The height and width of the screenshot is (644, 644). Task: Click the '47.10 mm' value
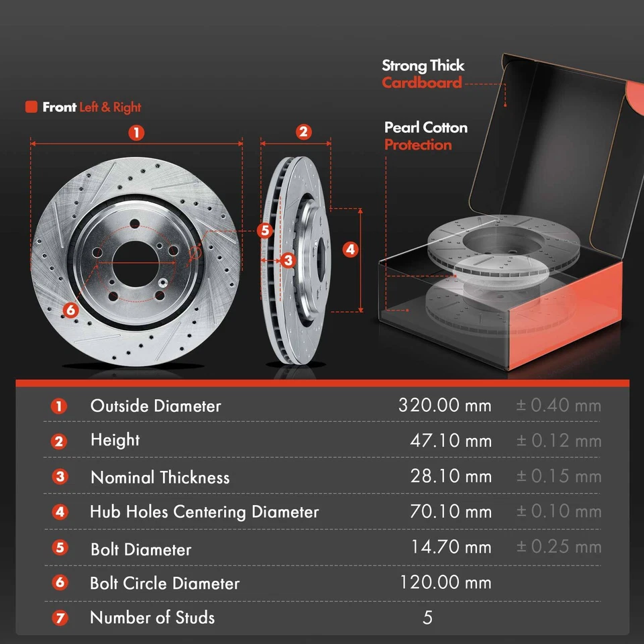451,441
